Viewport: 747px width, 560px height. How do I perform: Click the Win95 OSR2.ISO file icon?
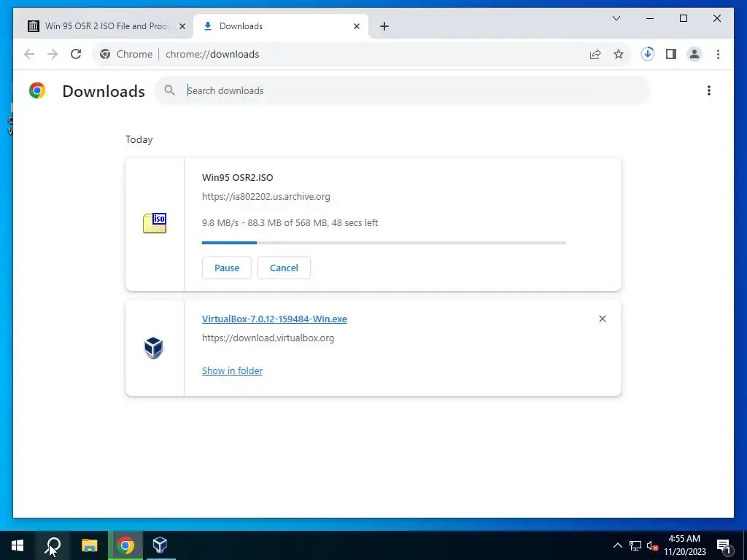(x=155, y=223)
